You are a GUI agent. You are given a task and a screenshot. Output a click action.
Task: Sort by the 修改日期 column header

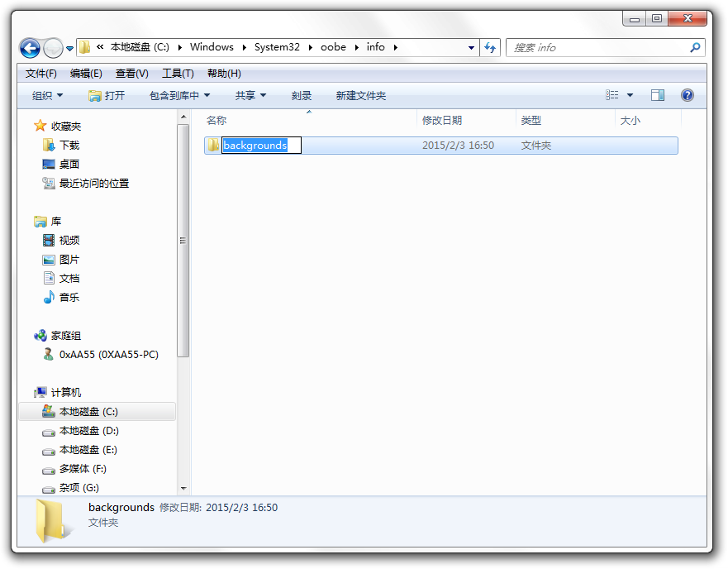click(442, 121)
